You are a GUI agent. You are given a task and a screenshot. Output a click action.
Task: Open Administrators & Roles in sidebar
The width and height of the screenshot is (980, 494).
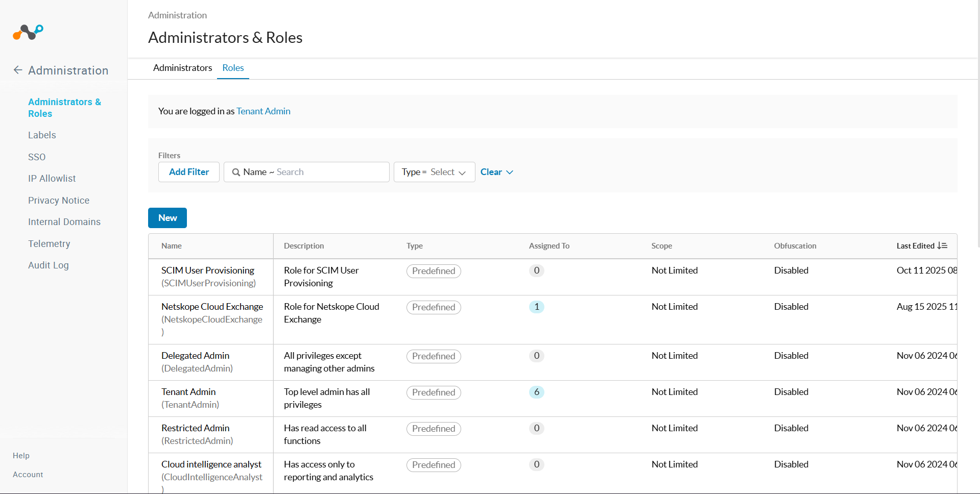(x=65, y=108)
